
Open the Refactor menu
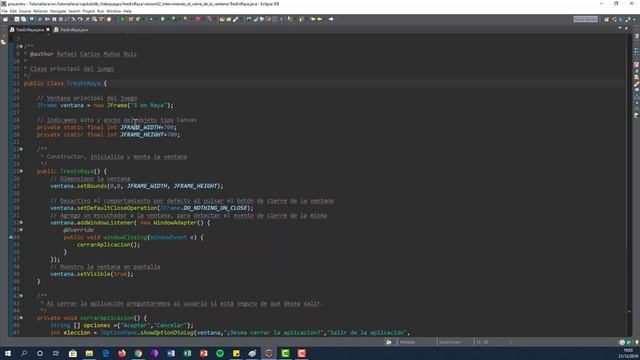pyautogui.click(x=40, y=11)
